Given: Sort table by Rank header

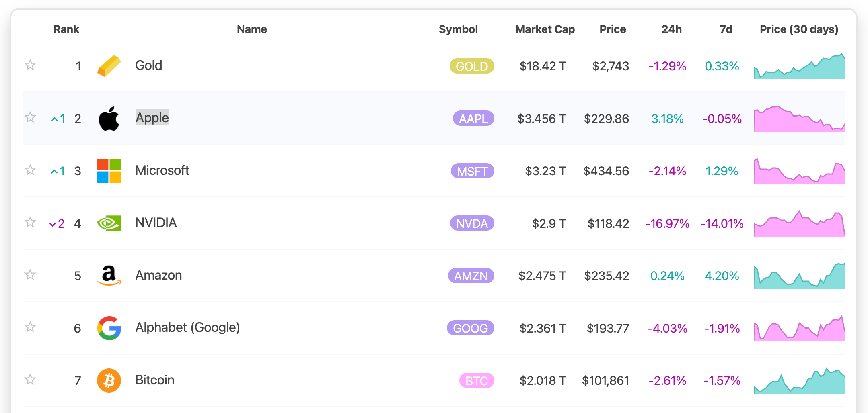Looking at the screenshot, I should point(66,29).
